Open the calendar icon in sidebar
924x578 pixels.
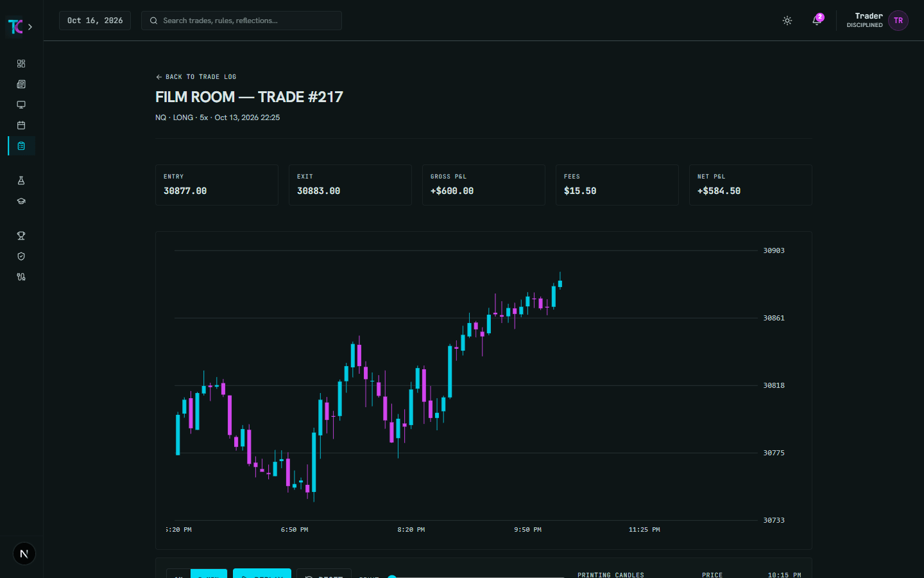pyautogui.click(x=21, y=125)
